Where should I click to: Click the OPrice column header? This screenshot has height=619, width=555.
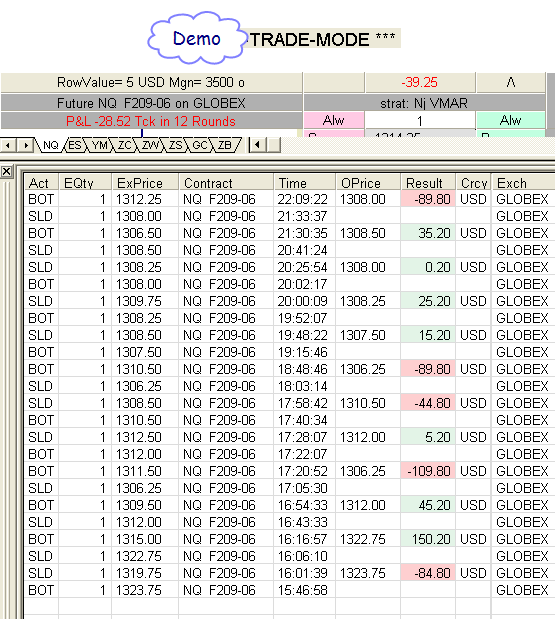coord(368,183)
